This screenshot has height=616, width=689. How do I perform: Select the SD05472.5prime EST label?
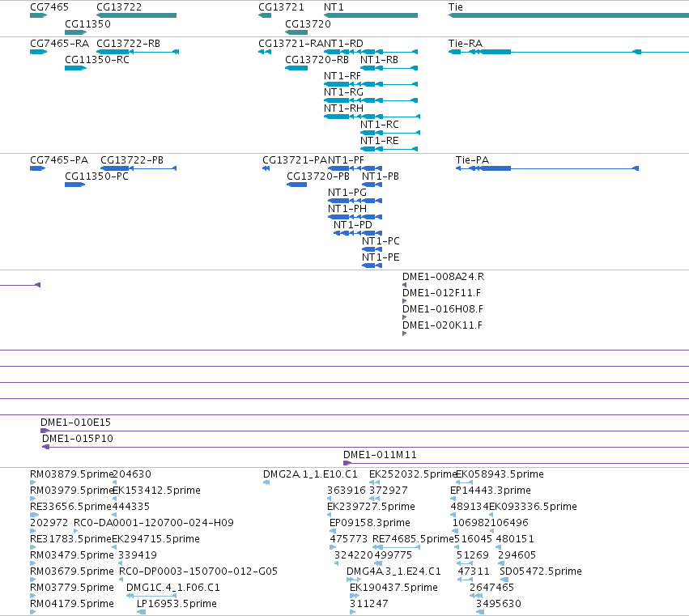pyautogui.click(x=541, y=572)
